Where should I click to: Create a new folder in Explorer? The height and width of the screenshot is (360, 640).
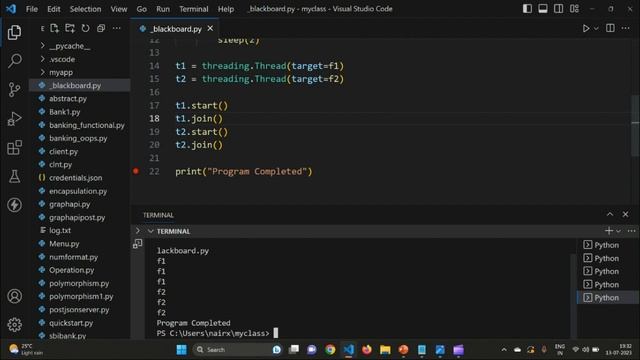(70, 28)
